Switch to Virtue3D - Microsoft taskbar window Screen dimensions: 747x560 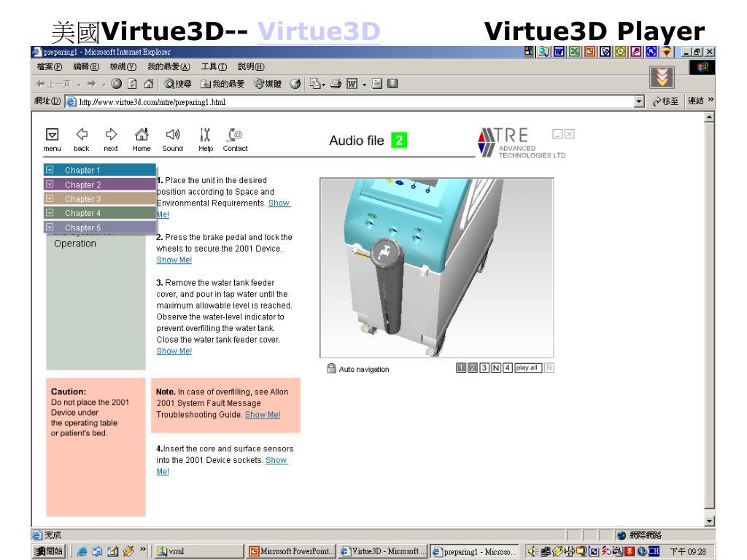(382, 551)
